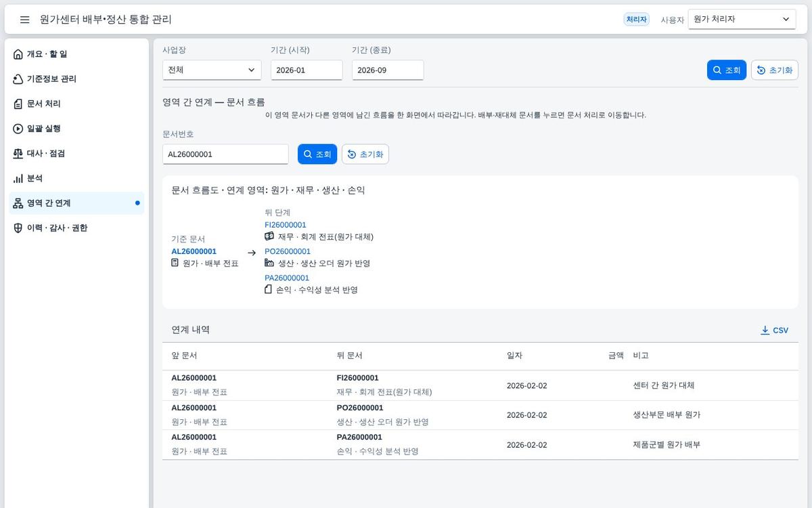Open flow link PA26000001
Image resolution: width=812 pixels, height=508 pixels.
pos(287,278)
